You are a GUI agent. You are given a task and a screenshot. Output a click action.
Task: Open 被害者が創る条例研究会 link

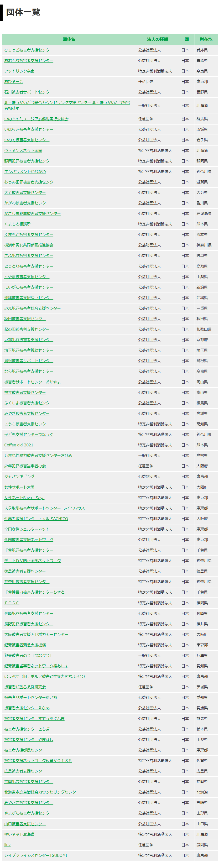click(x=25, y=687)
